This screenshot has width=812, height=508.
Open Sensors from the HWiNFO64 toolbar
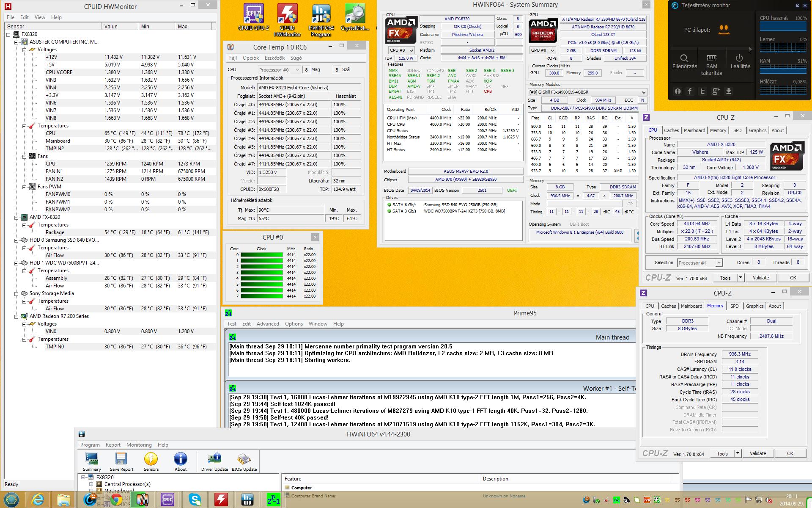pos(151,462)
